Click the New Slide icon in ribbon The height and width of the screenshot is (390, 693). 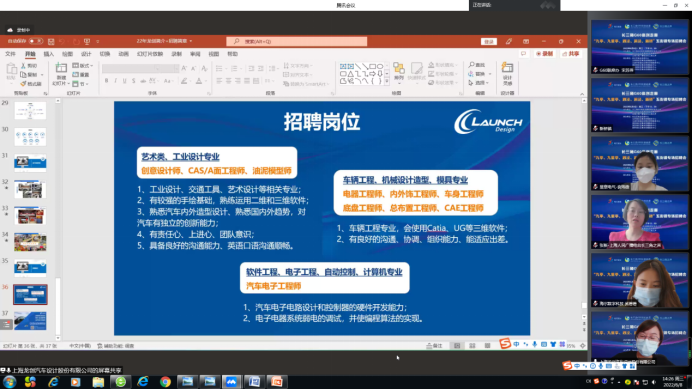point(61,73)
